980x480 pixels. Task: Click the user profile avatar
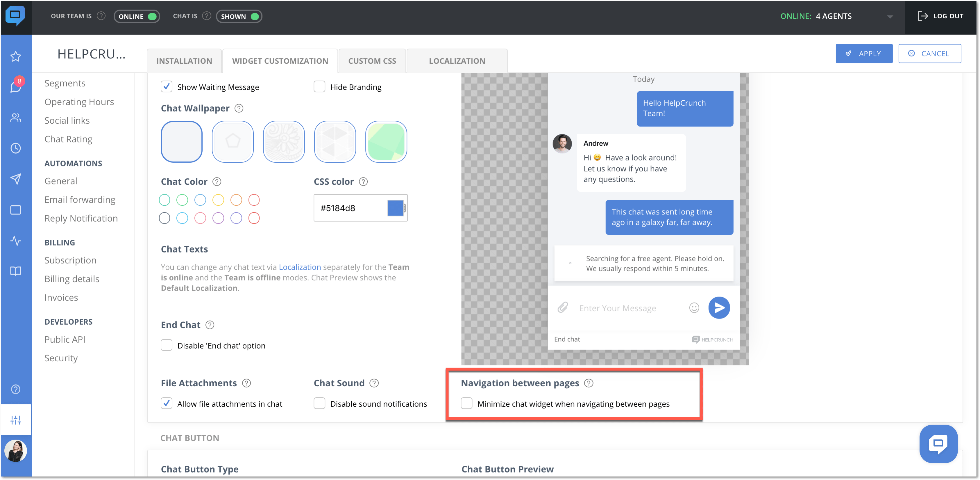[16, 451]
